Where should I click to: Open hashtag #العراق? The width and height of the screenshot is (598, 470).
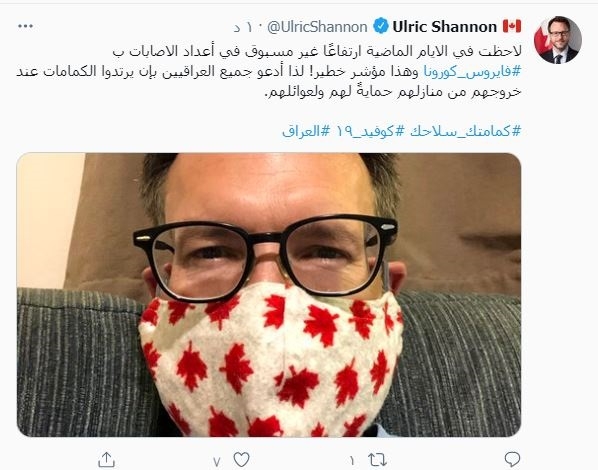click(306, 131)
